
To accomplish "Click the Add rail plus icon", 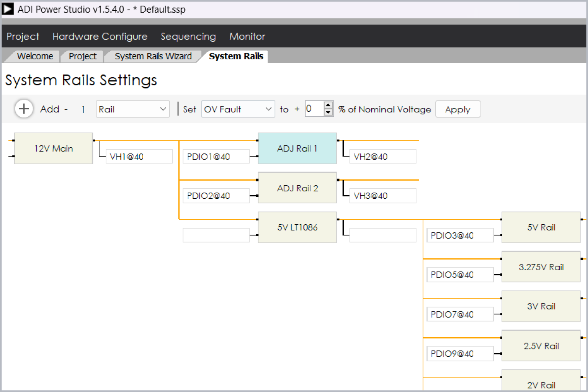I will tap(24, 109).
